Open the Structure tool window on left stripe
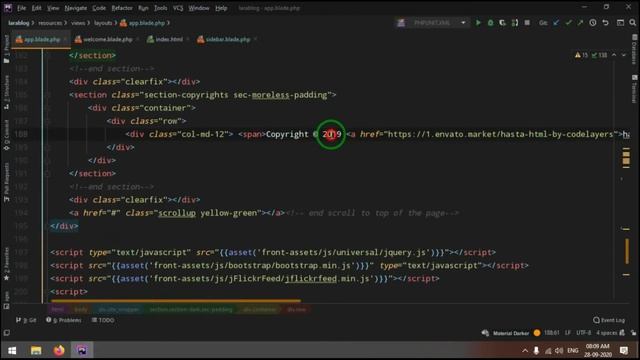Image resolution: width=640 pixels, height=360 pixels. (x=6, y=92)
